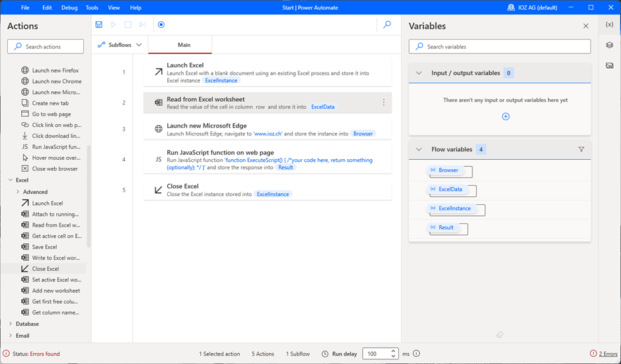Open the Edit menu

pos(47,7)
